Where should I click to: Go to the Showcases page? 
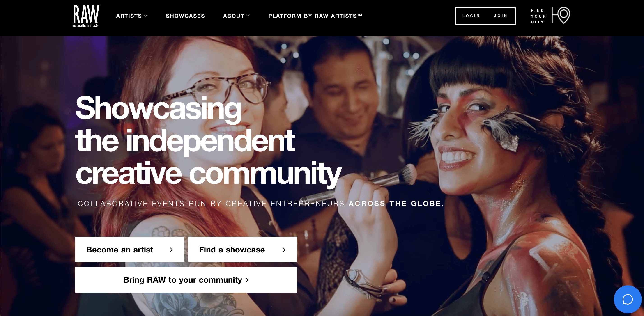[185, 16]
